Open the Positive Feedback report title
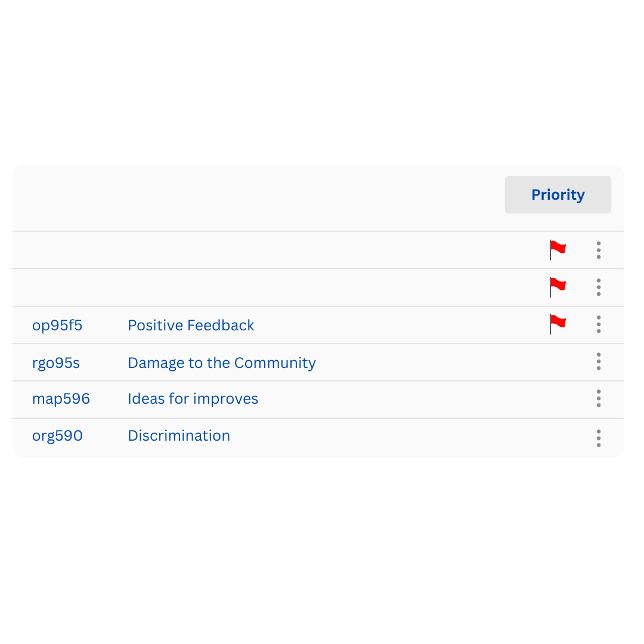This screenshot has height=644, width=644. (191, 326)
